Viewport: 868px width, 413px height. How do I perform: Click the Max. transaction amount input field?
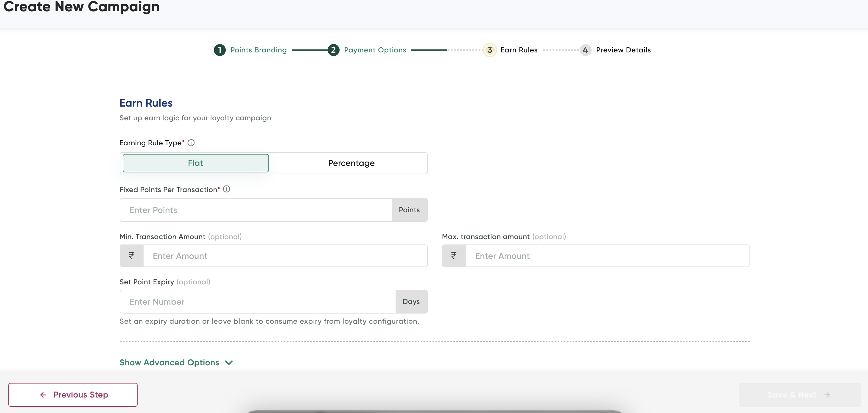point(608,256)
